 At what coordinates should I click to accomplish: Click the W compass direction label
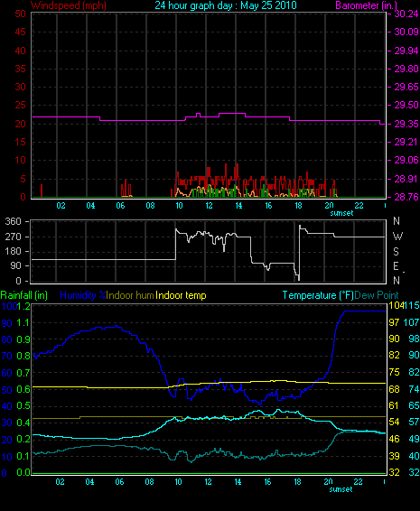point(397,237)
